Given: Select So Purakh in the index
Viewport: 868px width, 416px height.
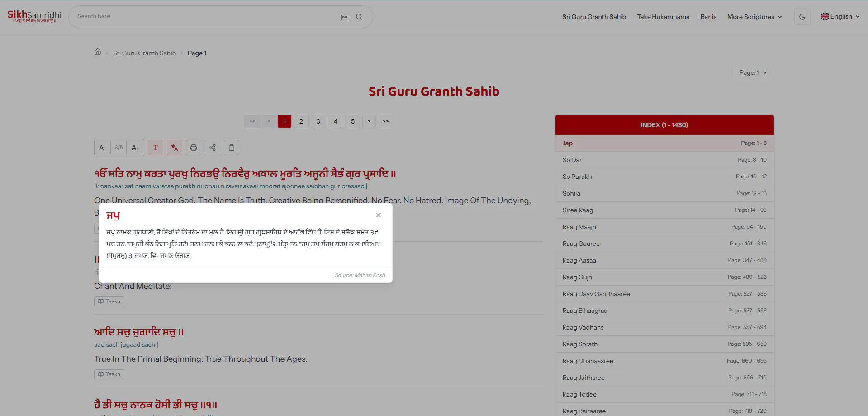Looking at the screenshot, I should [x=664, y=177].
